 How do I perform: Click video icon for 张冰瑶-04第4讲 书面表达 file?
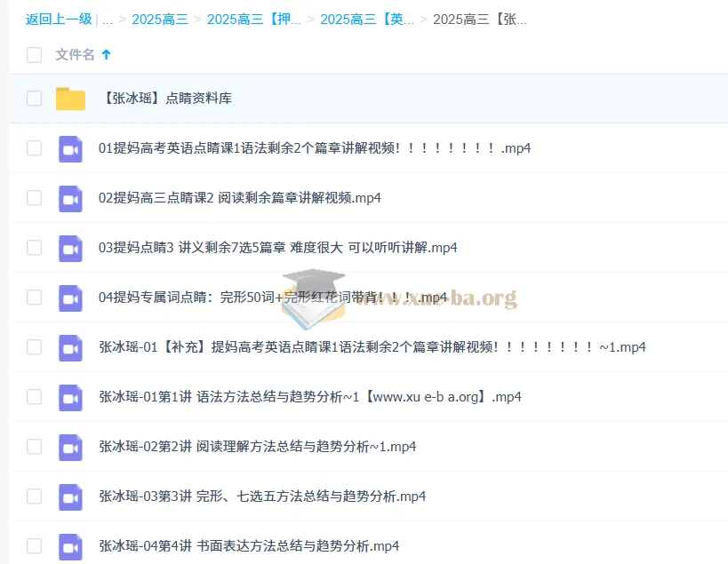click(70, 546)
